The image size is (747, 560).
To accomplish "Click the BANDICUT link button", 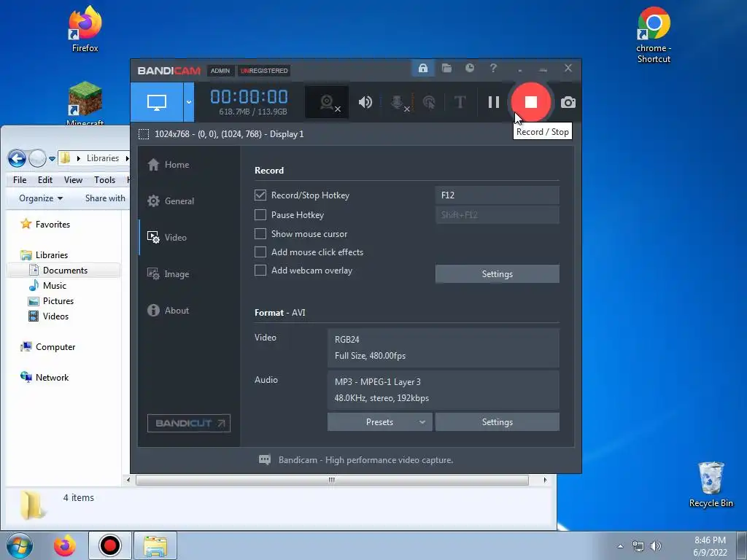I will tap(189, 424).
